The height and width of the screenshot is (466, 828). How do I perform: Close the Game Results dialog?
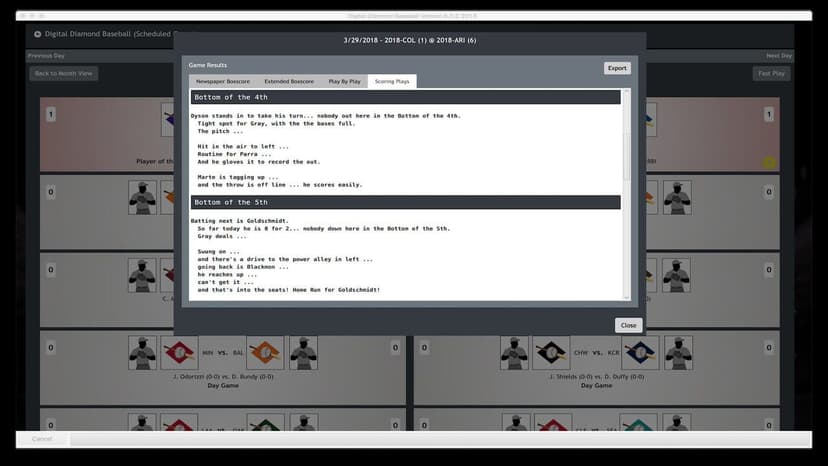click(628, 325)
